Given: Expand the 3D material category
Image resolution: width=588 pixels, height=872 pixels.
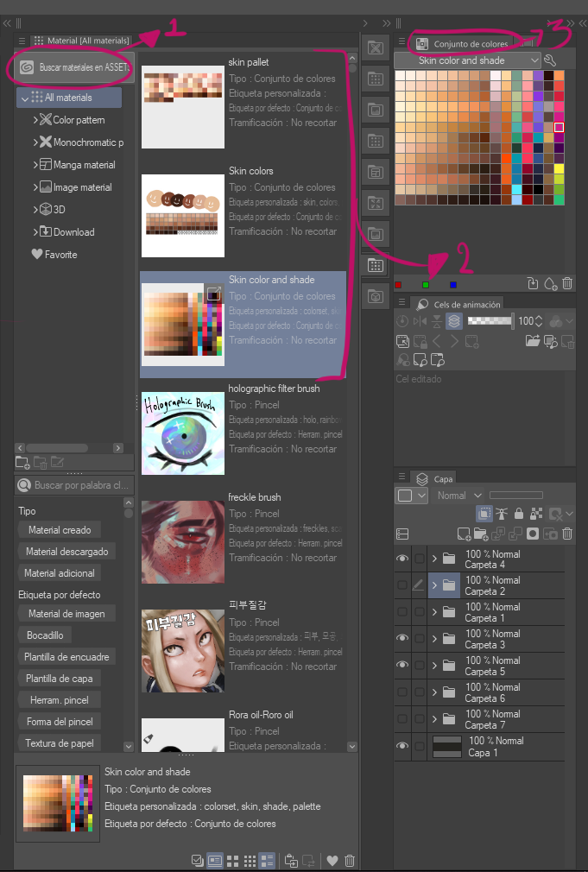Looking at the screenshot, I should point(35,210).
